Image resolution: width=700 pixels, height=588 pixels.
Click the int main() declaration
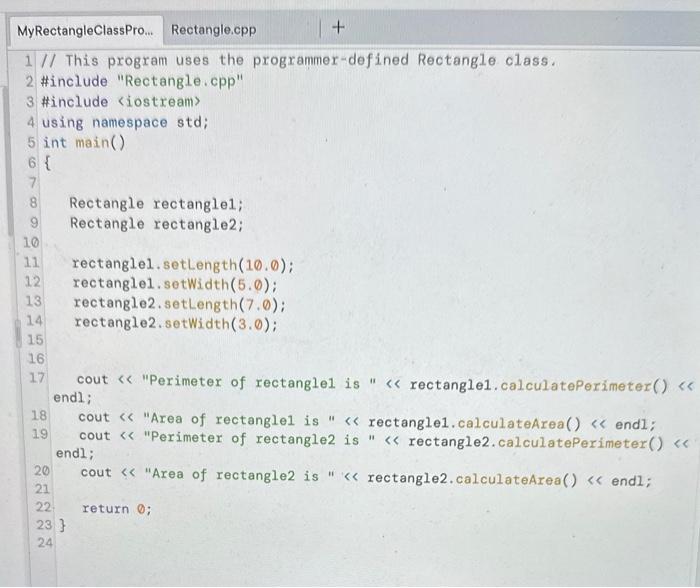[84, 143]
